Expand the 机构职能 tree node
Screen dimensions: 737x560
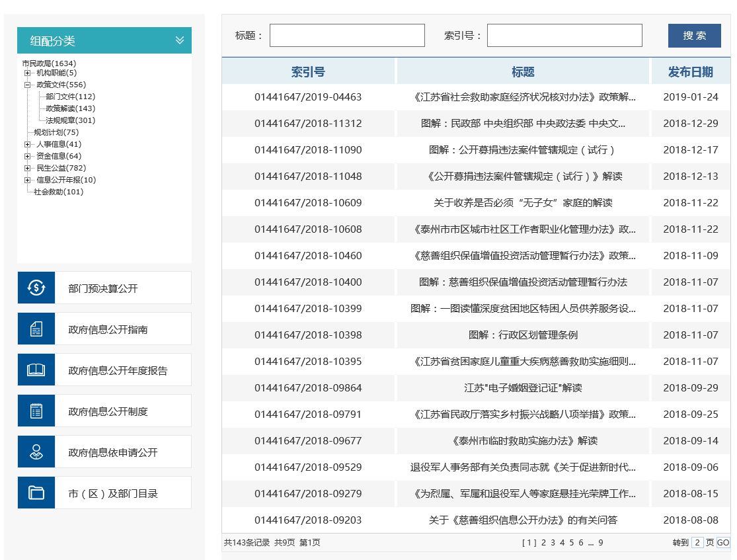pyautogui.click(x=26, y=73)
